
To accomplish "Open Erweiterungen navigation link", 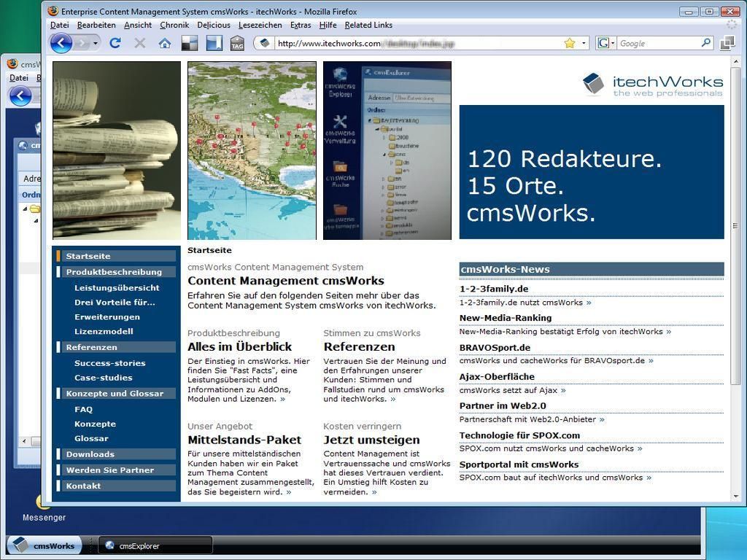I will click(x=107, y=316).
